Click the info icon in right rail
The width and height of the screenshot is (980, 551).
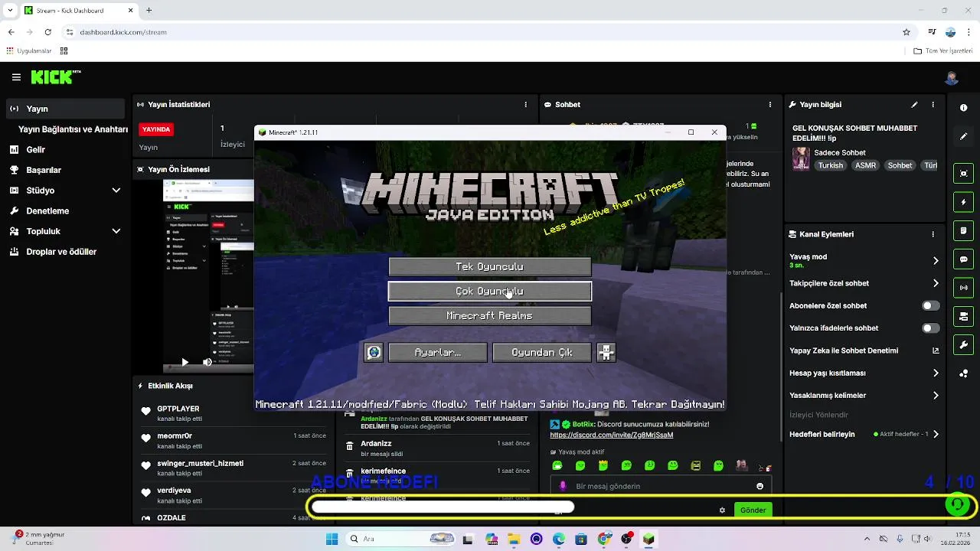[x=963, y=108]
